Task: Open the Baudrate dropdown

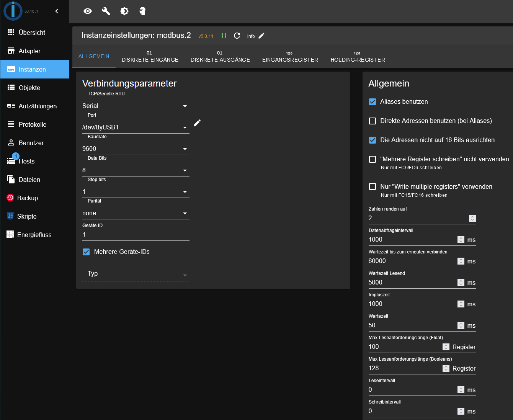Action: [x=136, y=149]
